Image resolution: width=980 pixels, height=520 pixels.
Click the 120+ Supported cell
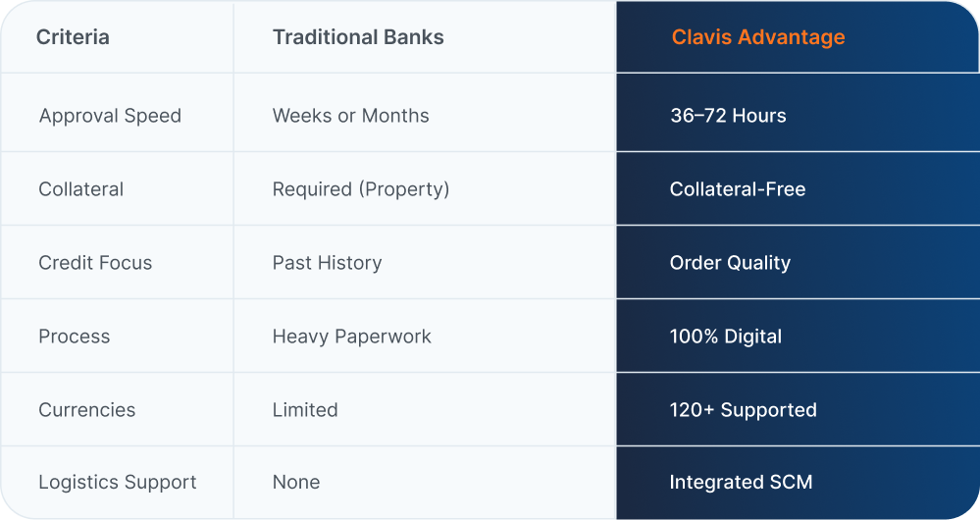pyautogui.click(x=743, y=410)
